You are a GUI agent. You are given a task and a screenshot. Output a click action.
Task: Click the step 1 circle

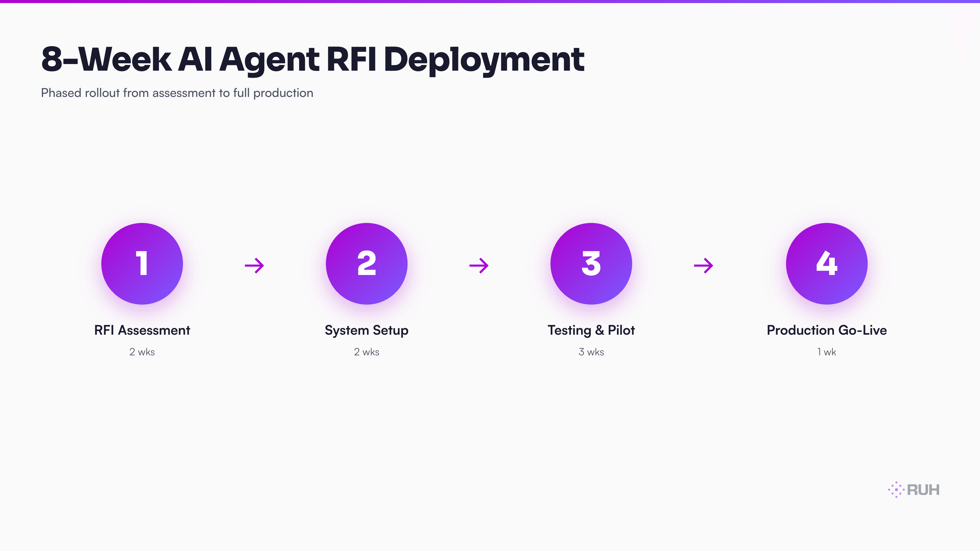pos(142,264)
